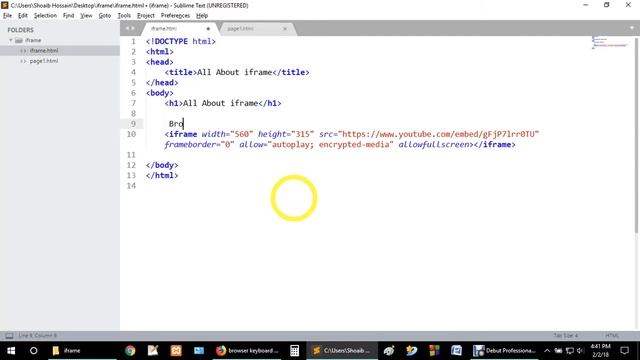Screen dimensions: 640x360
Task: Open the tab list dropdown arrow
Action: coord(632,28)
